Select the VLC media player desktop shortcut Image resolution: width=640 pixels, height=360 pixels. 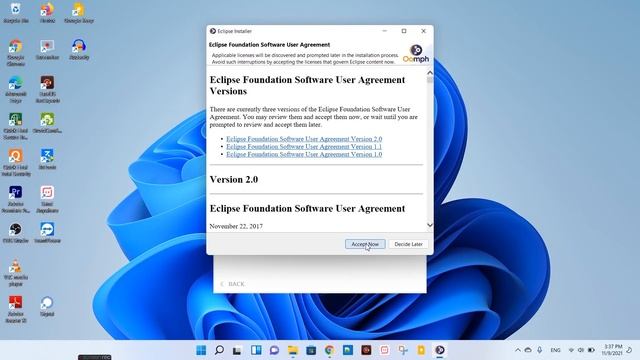(16, 273)
